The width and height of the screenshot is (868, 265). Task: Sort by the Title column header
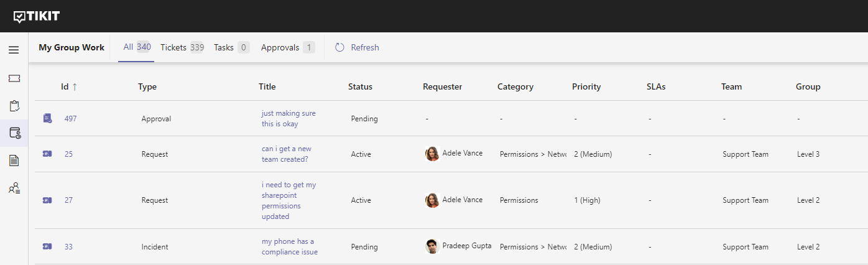coord(267,87)
